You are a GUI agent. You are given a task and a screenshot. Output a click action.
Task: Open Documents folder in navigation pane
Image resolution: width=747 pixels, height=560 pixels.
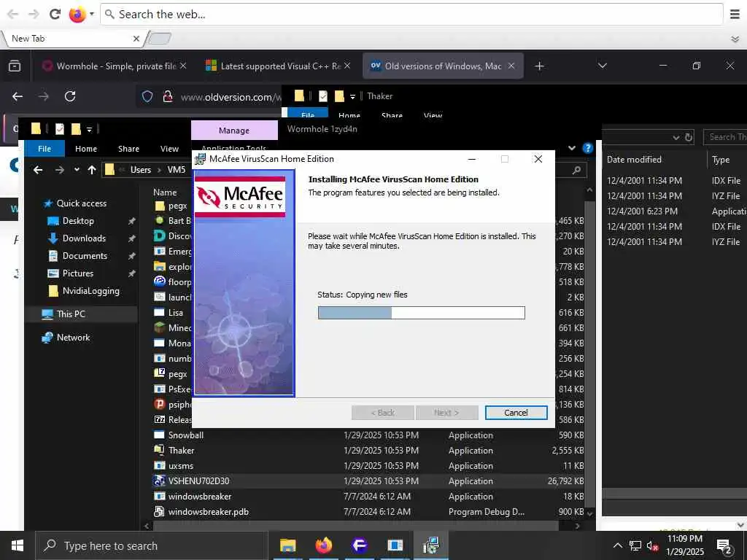tap(85, 256)
